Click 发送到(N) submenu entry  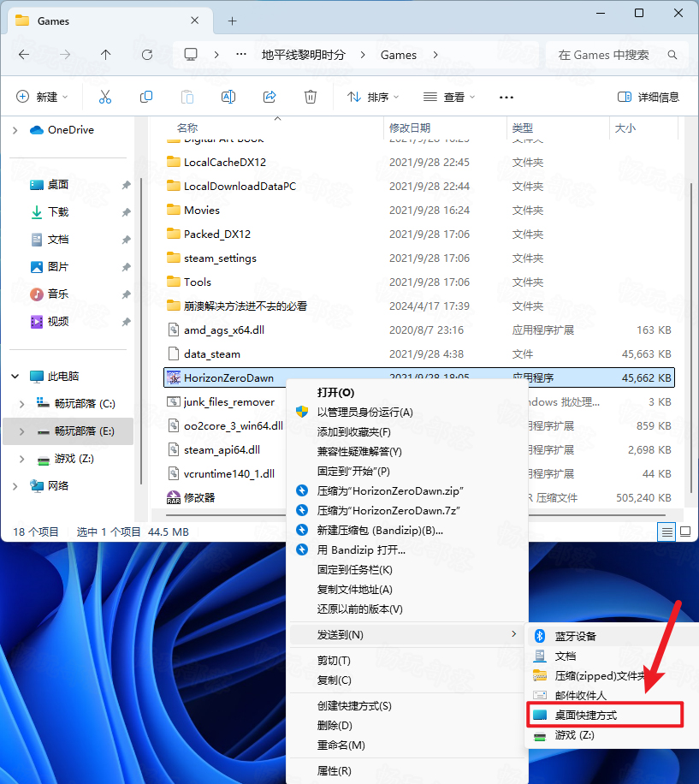click(406, 634)
